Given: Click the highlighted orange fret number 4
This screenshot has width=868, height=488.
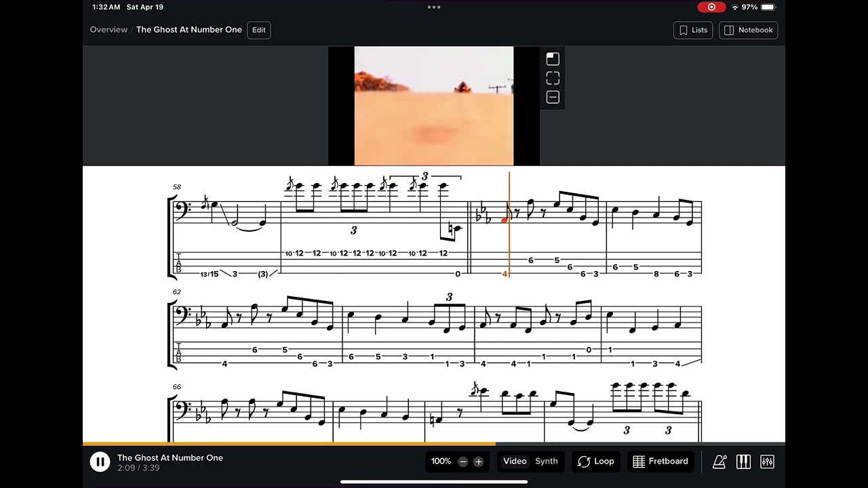Looking at the screenshot, I should click(505, 274).
